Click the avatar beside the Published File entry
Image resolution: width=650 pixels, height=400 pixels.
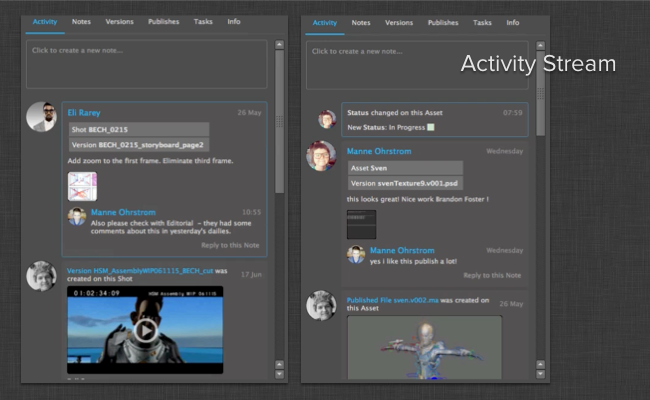[321, 305]
